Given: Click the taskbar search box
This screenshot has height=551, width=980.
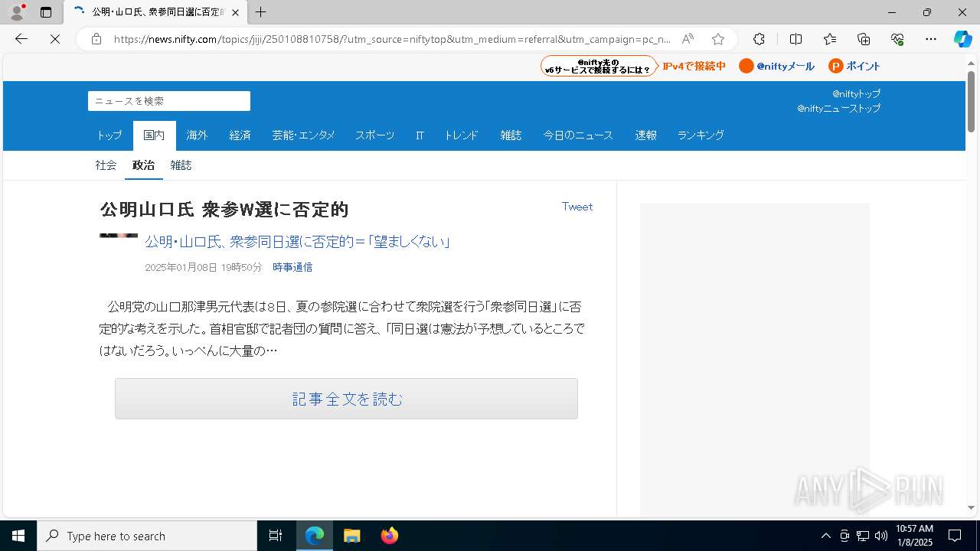Looking at the screenshot, I should pyautogui.click(x=147, y=536).
